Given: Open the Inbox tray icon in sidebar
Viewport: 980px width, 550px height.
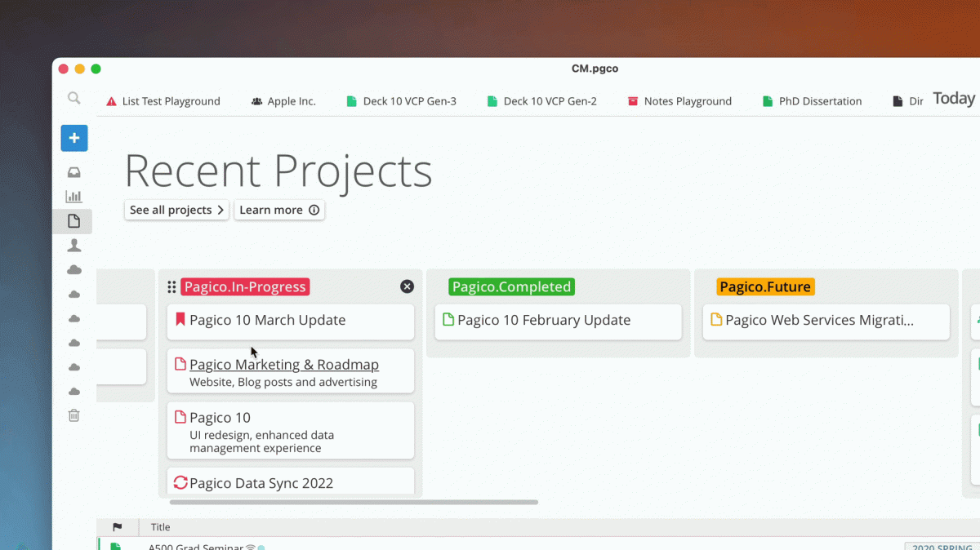Looking at the screenshot, I should (73, 172).
